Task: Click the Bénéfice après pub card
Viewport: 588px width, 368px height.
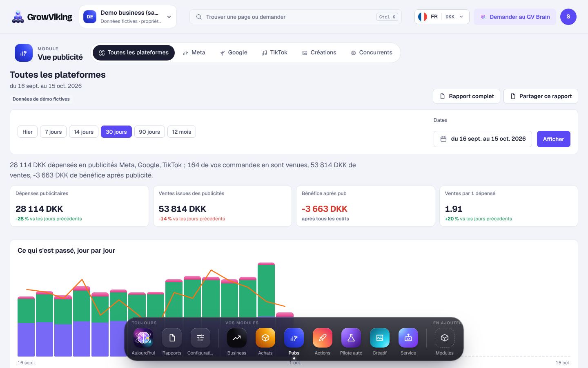Action: pyautogui.click(x=365, y=206)
